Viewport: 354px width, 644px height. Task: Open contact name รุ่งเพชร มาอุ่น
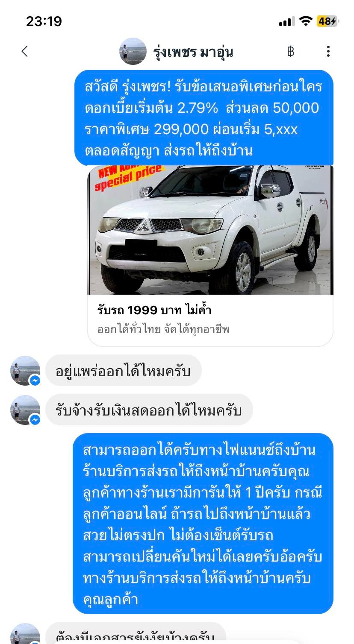point(193,52)
